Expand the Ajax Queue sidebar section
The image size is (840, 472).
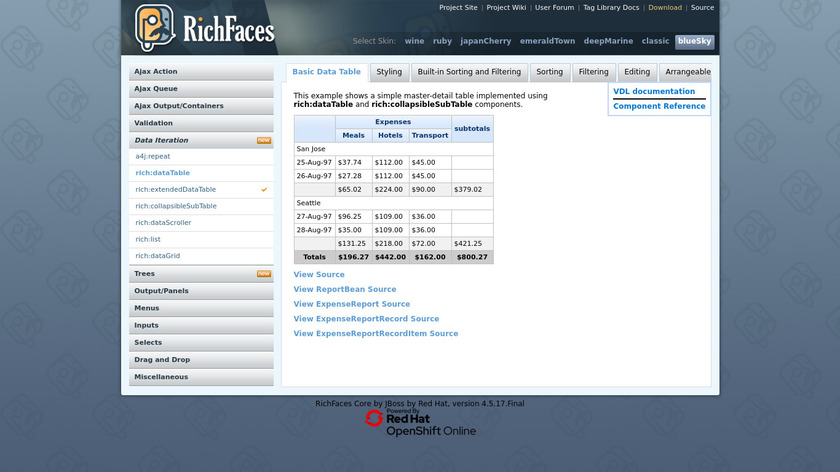[201, 89]
